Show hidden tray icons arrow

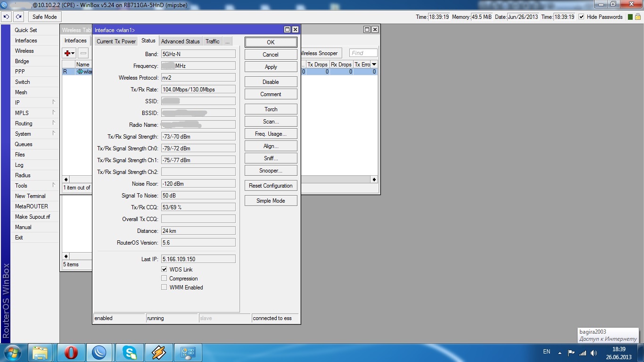coord(560,353)
